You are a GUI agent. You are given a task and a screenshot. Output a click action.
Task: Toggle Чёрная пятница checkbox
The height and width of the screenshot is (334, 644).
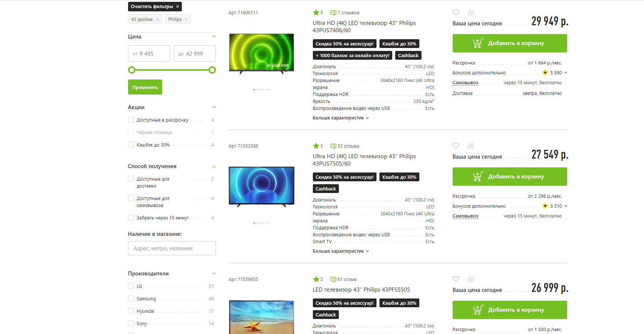[x=131, y=132]
